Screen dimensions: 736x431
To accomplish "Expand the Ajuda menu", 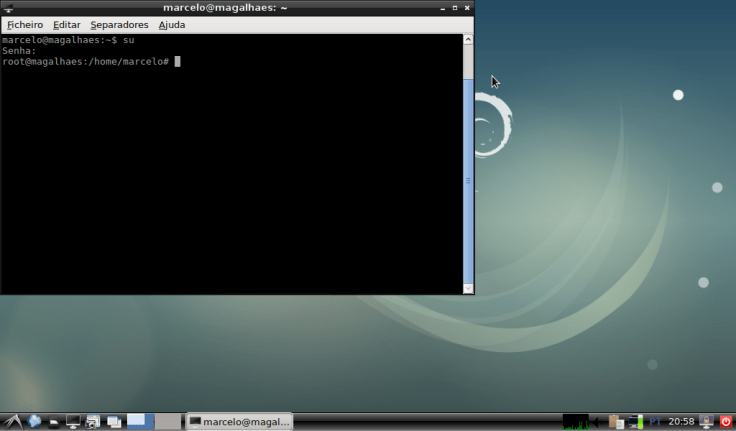I will (172, 24).
